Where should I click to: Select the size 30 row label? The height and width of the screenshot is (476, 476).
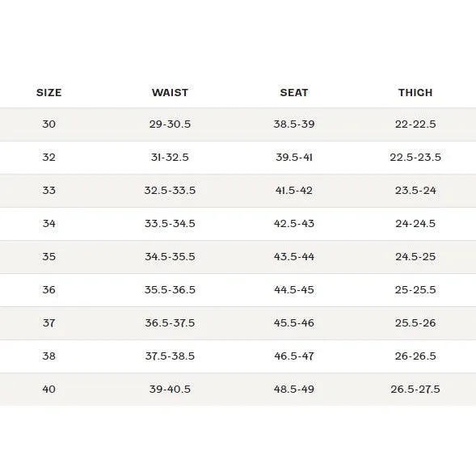tap(48, 124)
